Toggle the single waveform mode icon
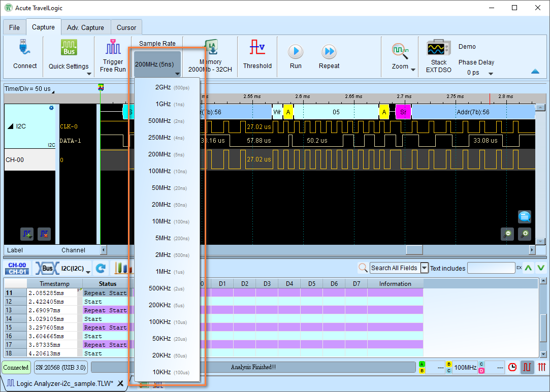 [x=527, y=367]
